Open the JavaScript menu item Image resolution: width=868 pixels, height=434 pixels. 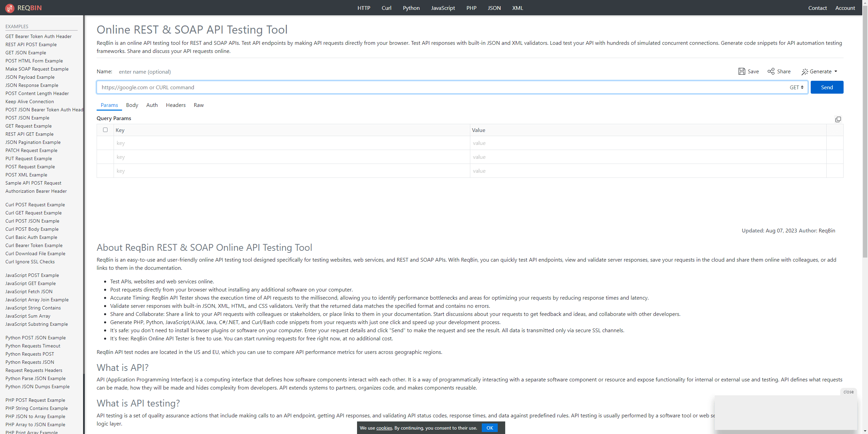click(443, 8)
